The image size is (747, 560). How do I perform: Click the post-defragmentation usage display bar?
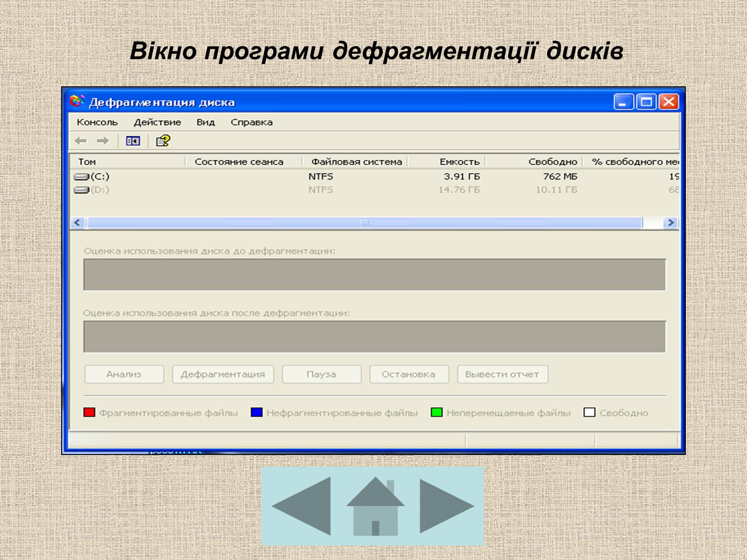[374, 336]
